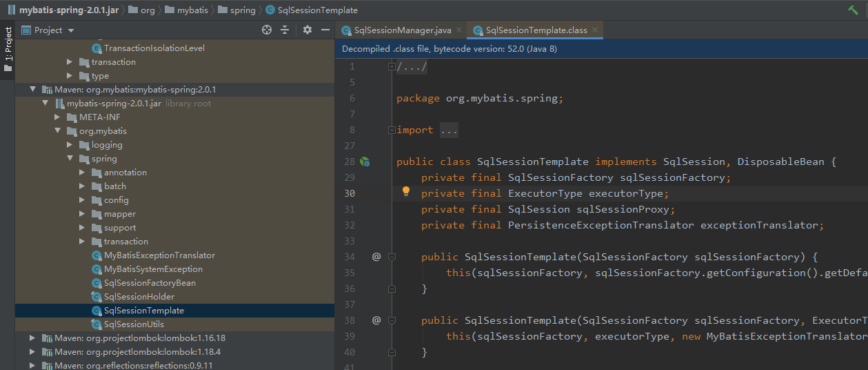Close the SqlSessionTemplate.class tab
Image resolution: width=868 pixels, height=370 pixels.
click(x=595, y=30)
